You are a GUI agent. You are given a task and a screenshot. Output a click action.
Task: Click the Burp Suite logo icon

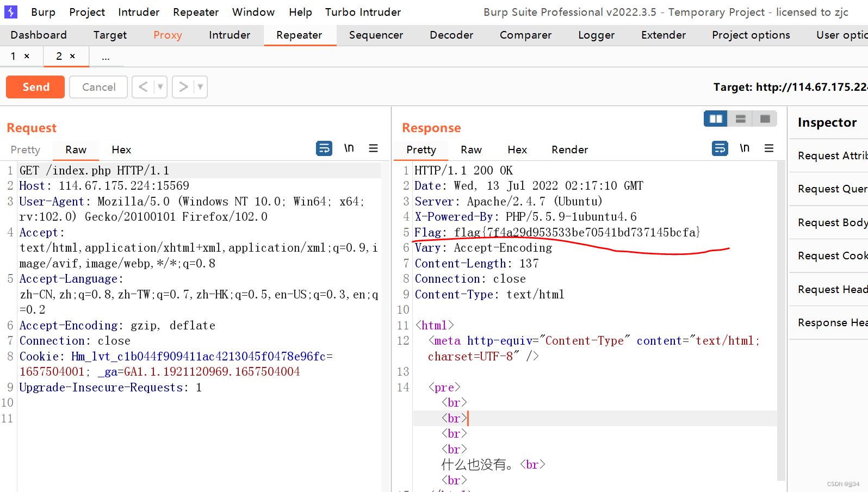click(11, 11)
